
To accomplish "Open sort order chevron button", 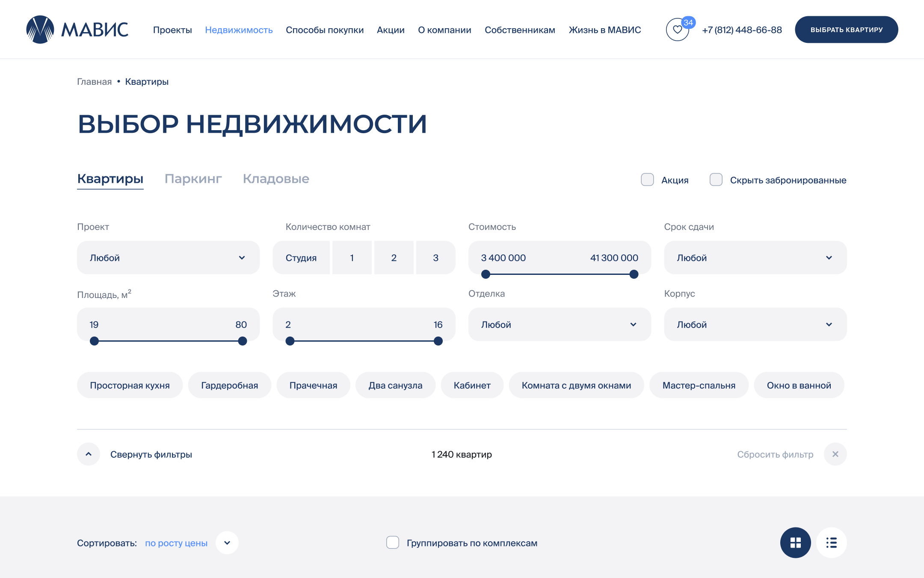I will pos(227,542).
